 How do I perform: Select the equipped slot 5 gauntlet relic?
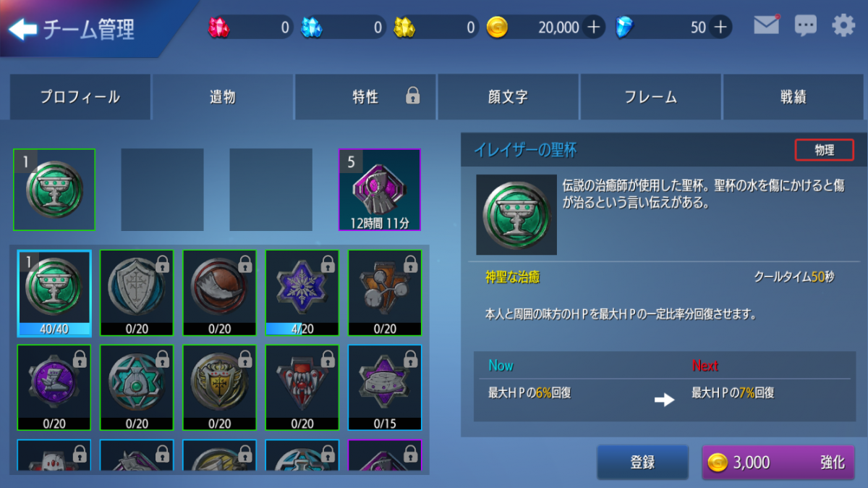click(x=380, y=190)
